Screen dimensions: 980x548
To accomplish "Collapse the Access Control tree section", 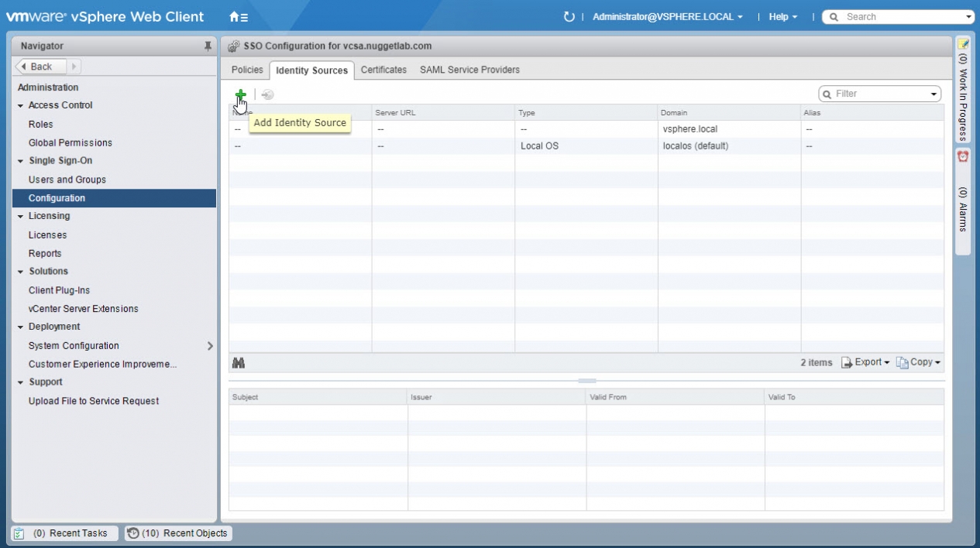I will click(21, 105).
